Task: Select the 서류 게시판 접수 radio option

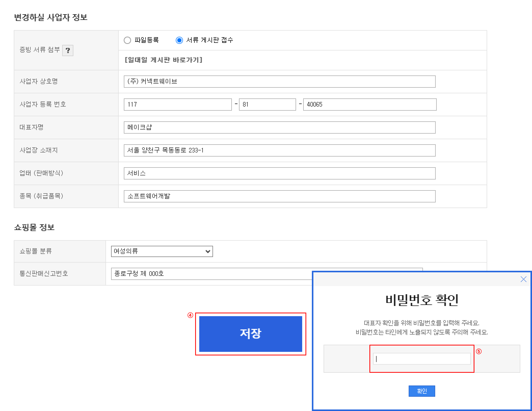Action: click(179, 40)
